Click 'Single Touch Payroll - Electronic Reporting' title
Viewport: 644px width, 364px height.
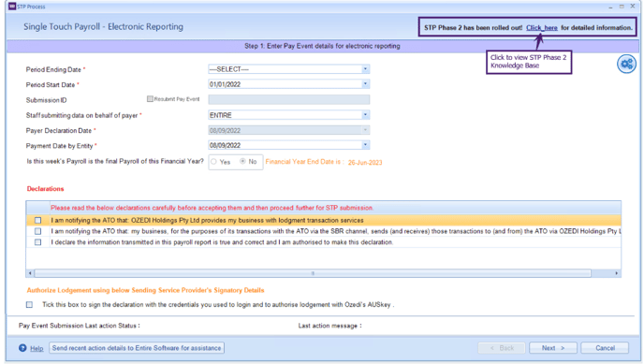click(103, 27)
